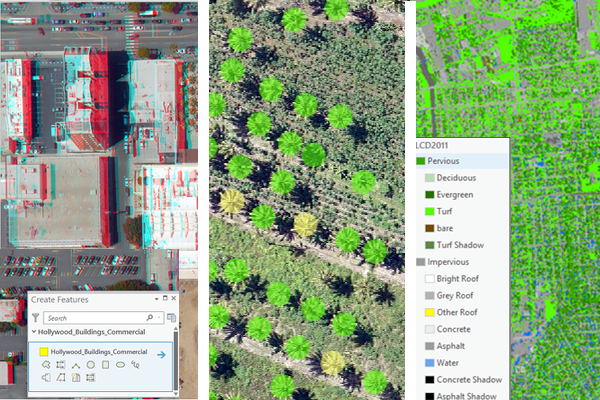Open the Manage Templates icon beside search

point(171,317)
